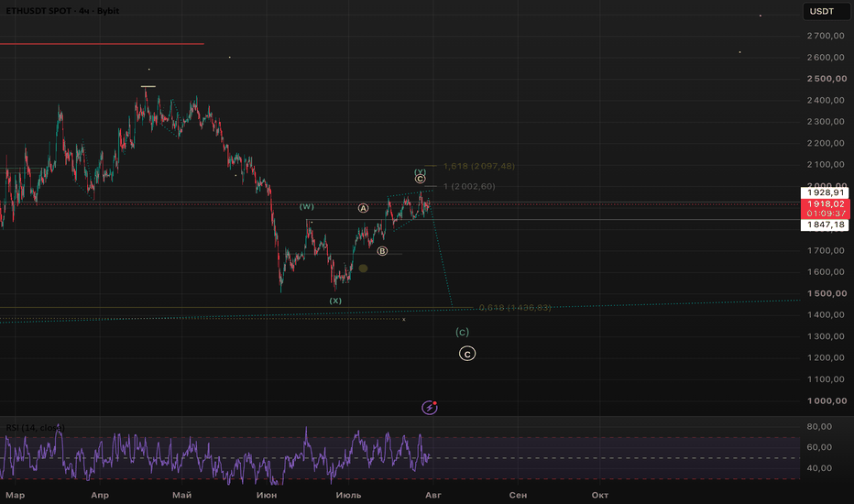Click the purple lightning bolt events icon

pyautogui.click(x=429, y=408)
